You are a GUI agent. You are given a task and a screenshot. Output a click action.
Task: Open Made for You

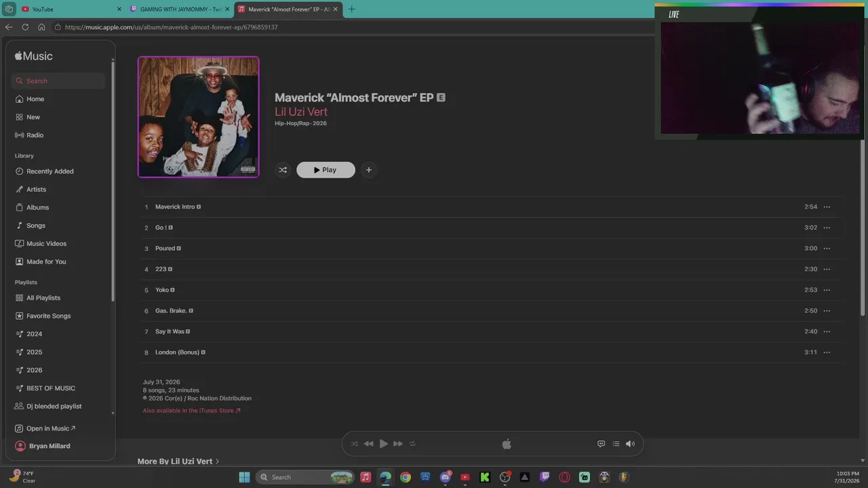[46, 262]
